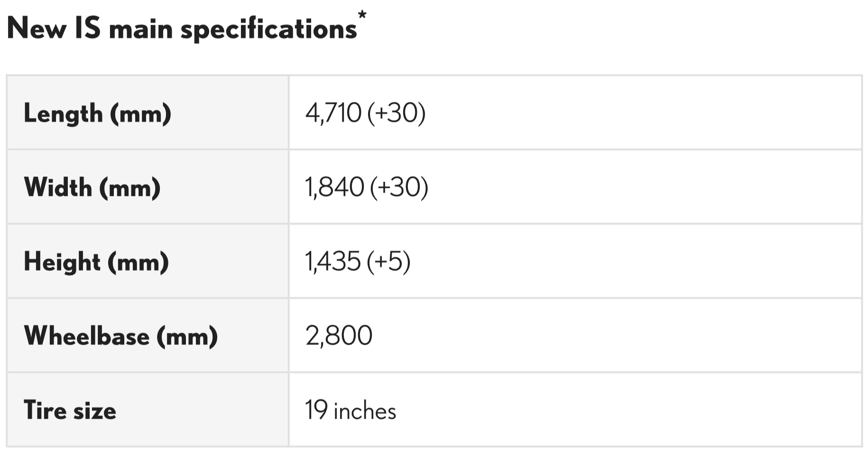The height and width of the screenshot is (449, 868).
Task: Click the word 'main' in the heading
Action: tap(140, 29)
